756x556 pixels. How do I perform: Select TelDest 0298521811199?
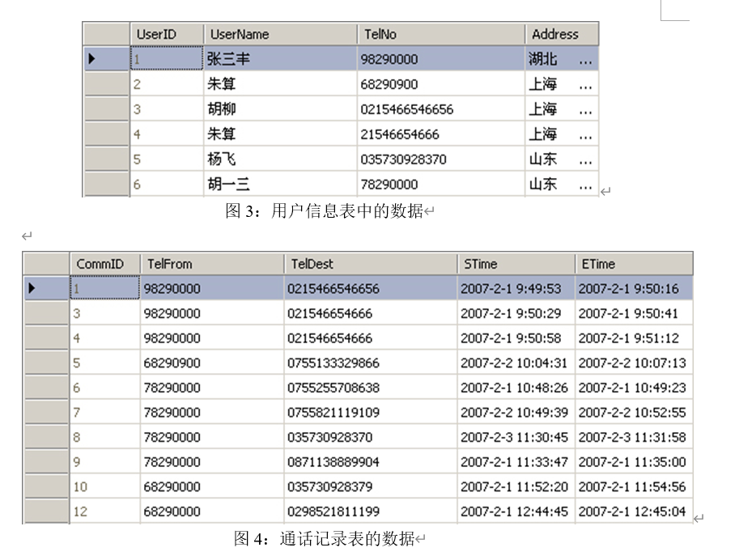point(371,511)
